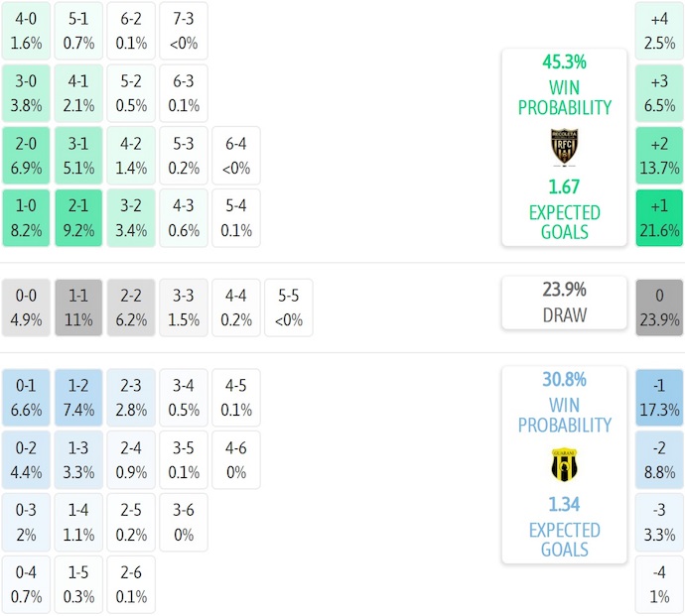685x616 pixels.
Task: Click the 1-0 score cell
Action: pos(26,218)
